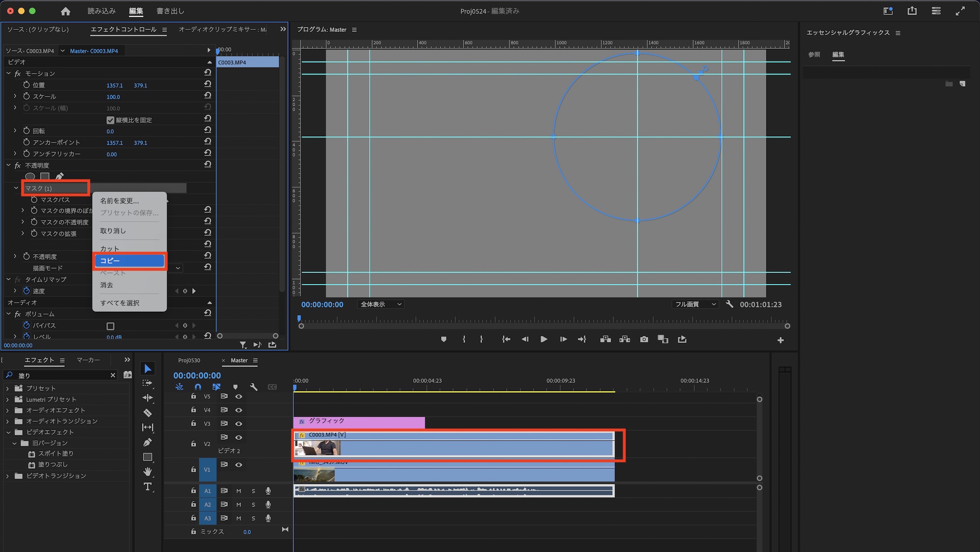Select the グラフィック clip on the timeline
This screenshot has width=980, height=552.
(359, 421)
